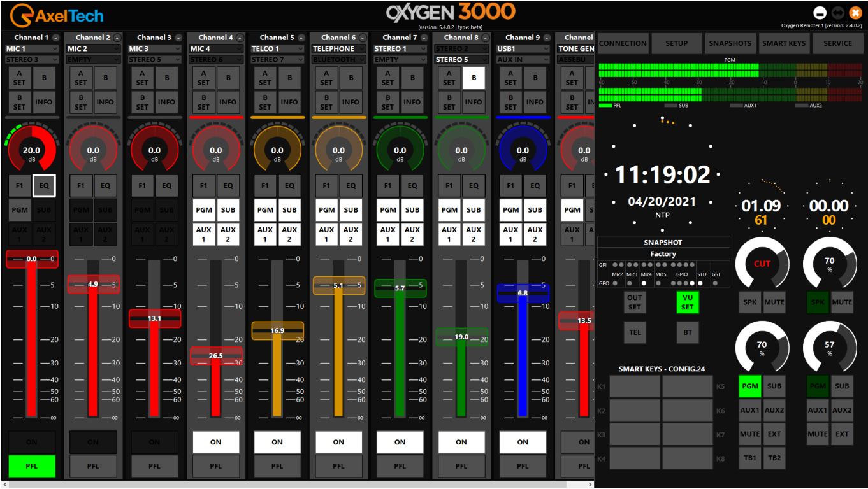Click Channel 4 fader handle at 26.5
The image size is (868, 489).
pyautogui.click(x=216, y=356)
